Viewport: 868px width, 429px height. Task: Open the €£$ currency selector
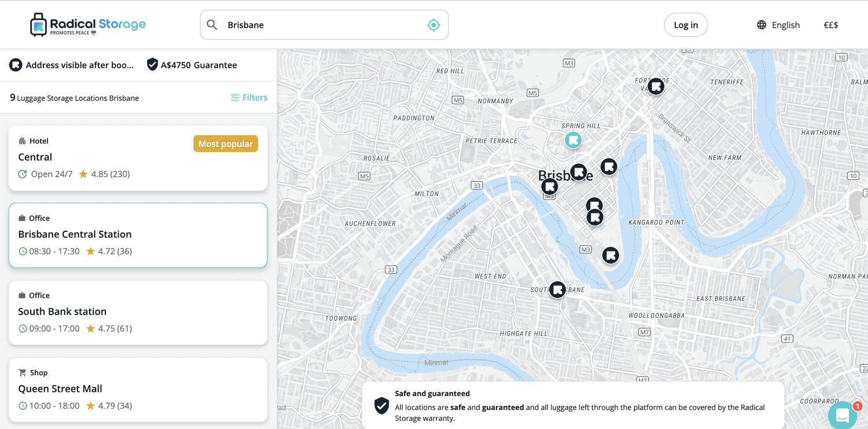[x=831, y=25]
